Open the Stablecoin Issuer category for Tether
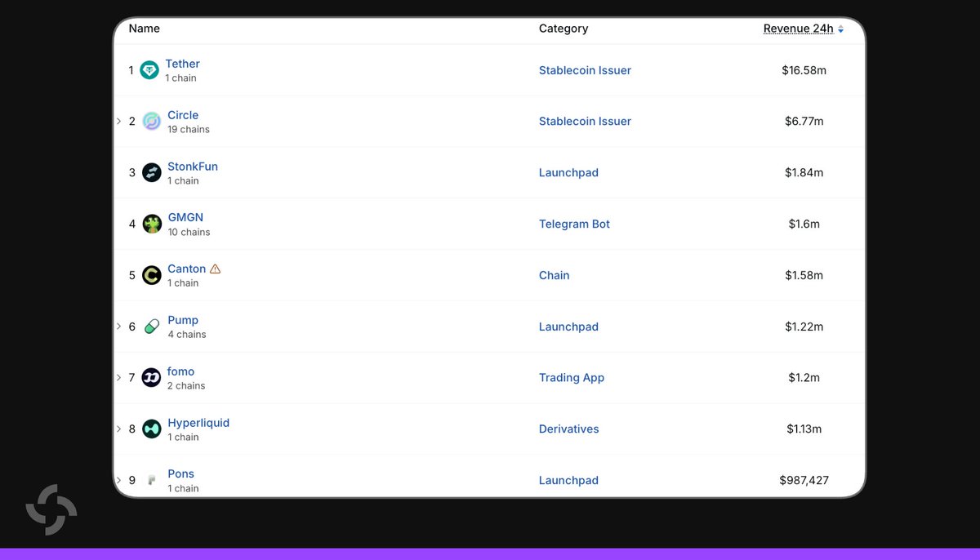 (585, 70)
